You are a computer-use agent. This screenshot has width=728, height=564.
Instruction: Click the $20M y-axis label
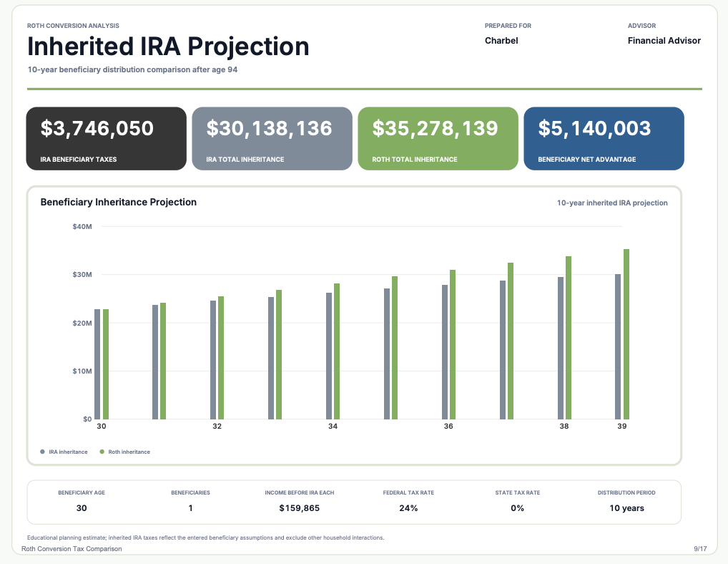(82, 323)
